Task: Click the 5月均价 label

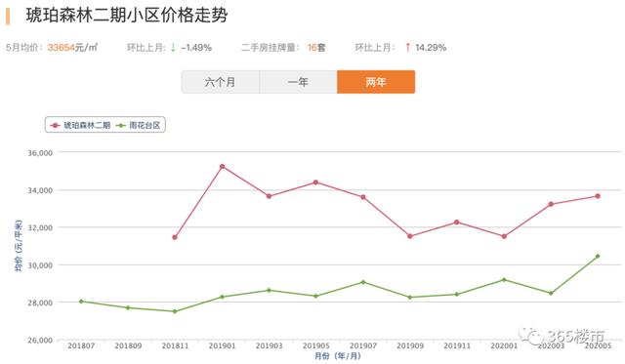Action: (23, 48)
